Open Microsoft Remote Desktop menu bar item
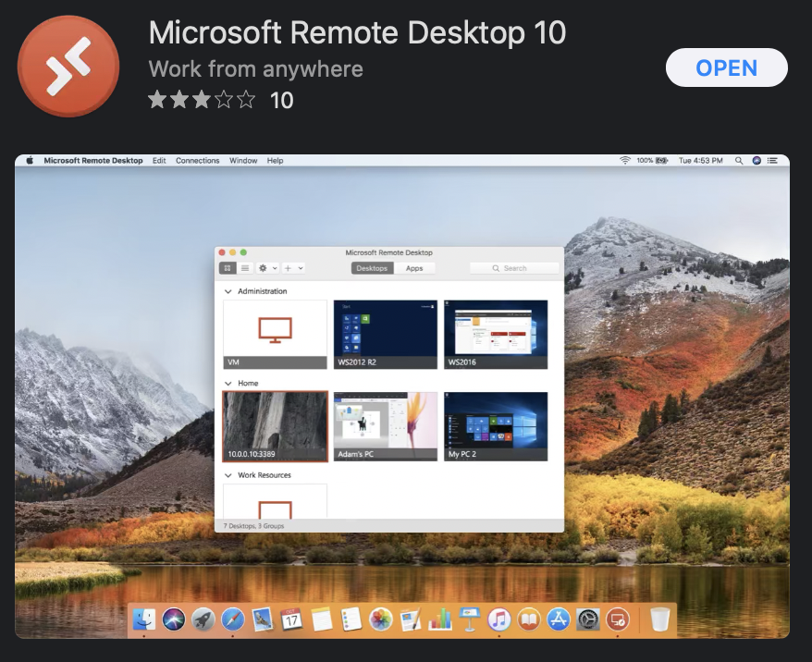812x662 pixels. click(93, 161)
